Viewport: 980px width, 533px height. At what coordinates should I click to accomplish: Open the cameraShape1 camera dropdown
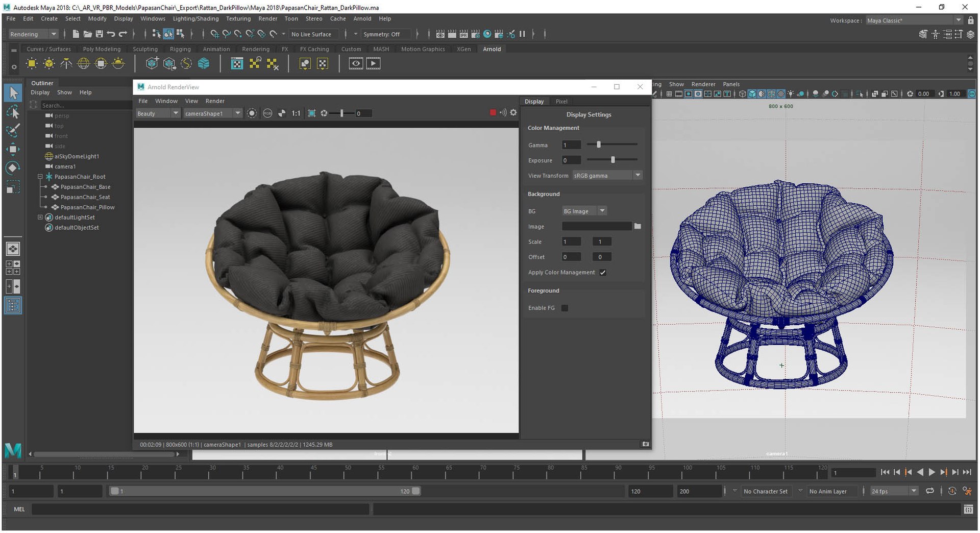[x=212, y=113]
